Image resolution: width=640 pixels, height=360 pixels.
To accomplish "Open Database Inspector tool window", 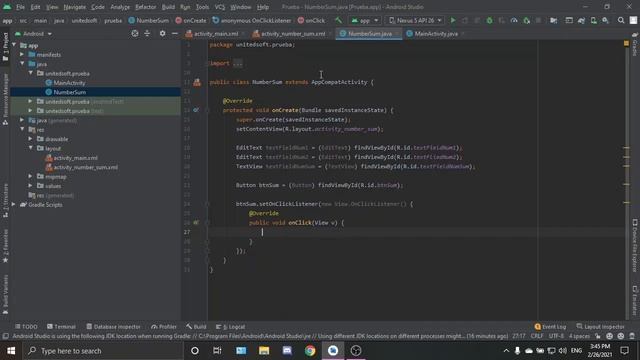I will click(113, 327).
